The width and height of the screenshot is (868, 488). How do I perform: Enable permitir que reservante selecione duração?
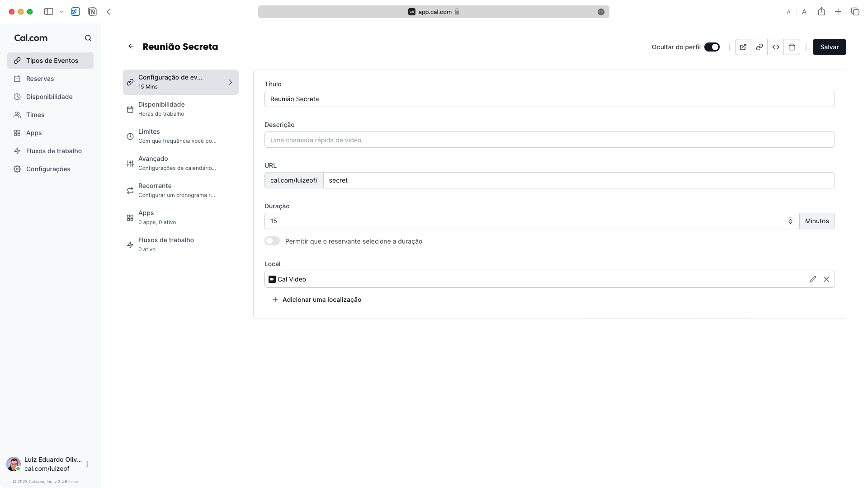tap(273, 241)
